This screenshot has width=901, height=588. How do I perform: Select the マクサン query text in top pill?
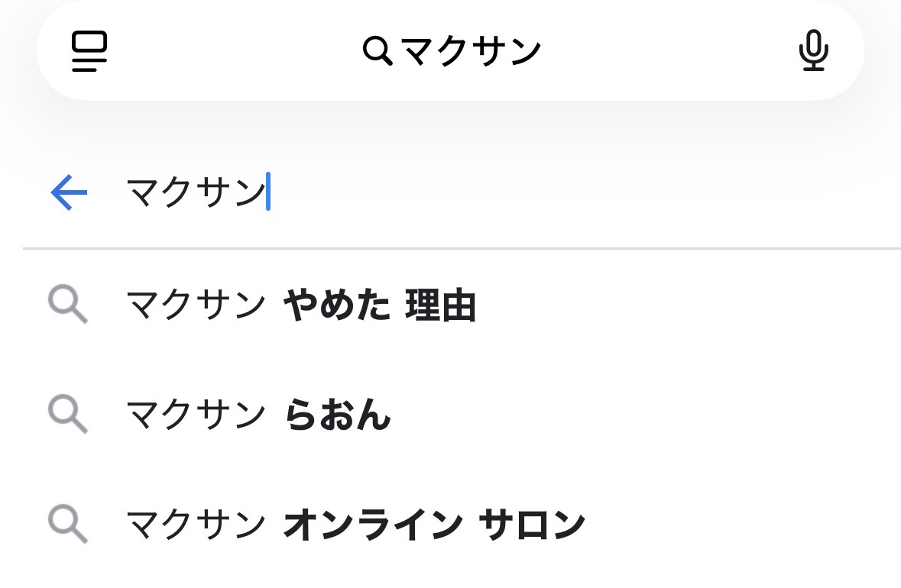click(x=471, y=51)
